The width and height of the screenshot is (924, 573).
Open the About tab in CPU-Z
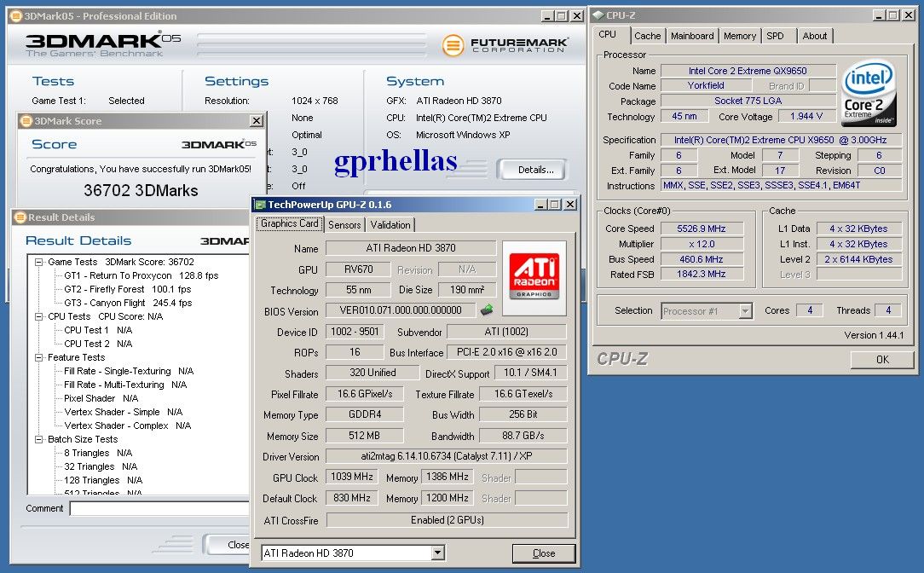[x=814, y=36]
